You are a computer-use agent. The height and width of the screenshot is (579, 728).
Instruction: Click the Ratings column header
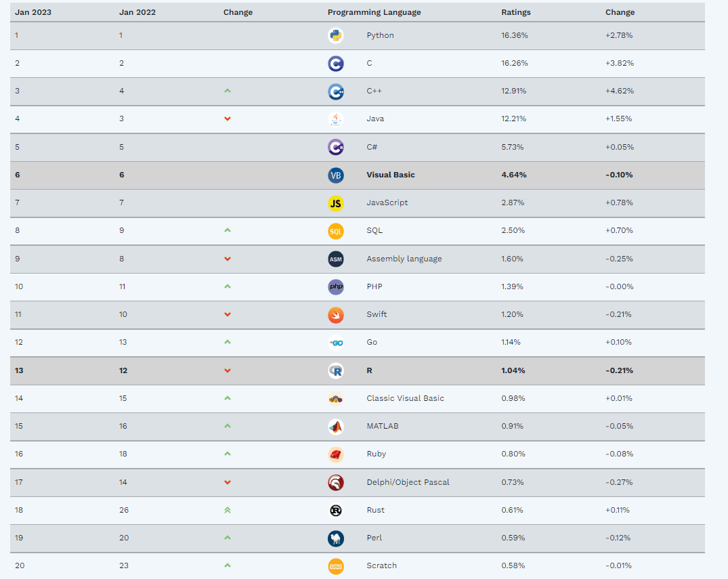tap(516, 12)
